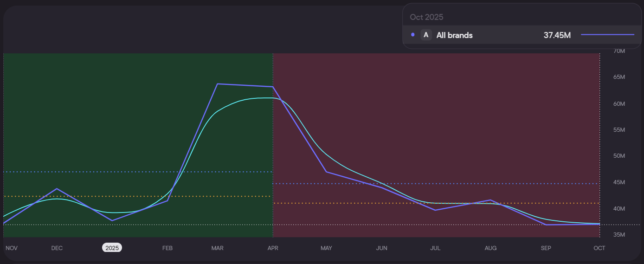Viewport: 644px width, 264px height.
Task: Click the "A" badge beside All brands
Action: click(426, 35)
